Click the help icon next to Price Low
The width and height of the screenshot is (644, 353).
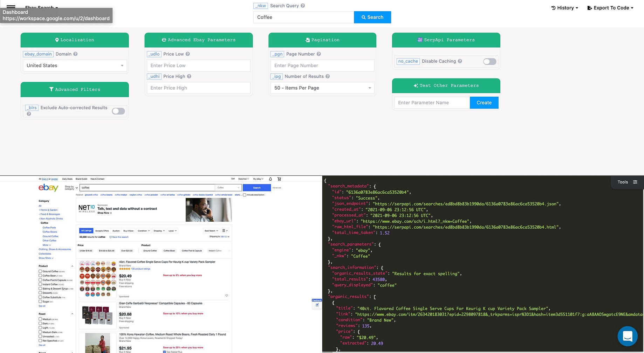(188, 54)
